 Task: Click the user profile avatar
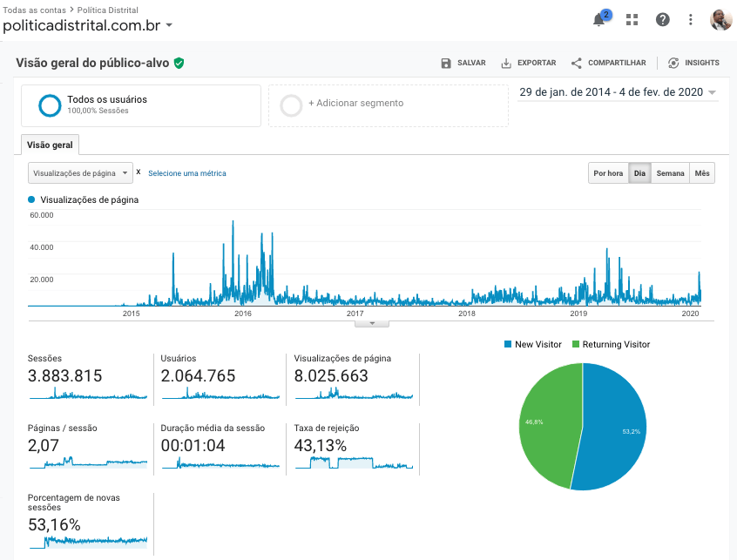click(x=720, y=20)
